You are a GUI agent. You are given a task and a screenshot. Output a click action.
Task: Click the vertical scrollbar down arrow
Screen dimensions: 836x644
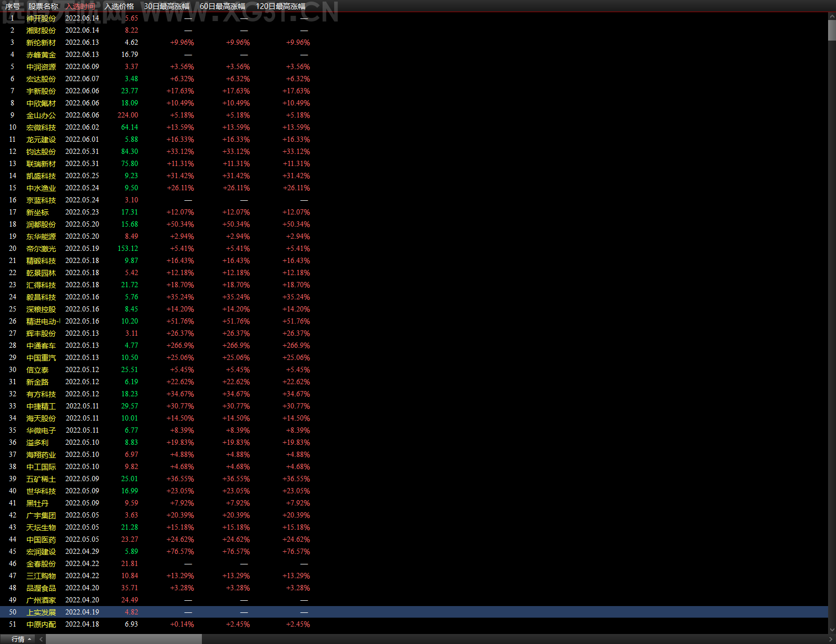pyautogui.click(x=832, y=629)
